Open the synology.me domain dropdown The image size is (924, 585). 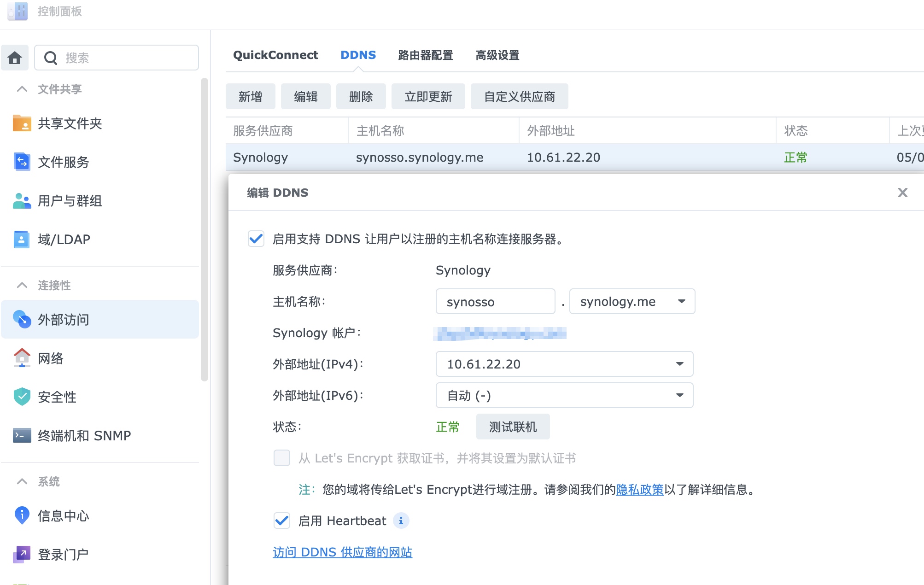coord(632,301)
